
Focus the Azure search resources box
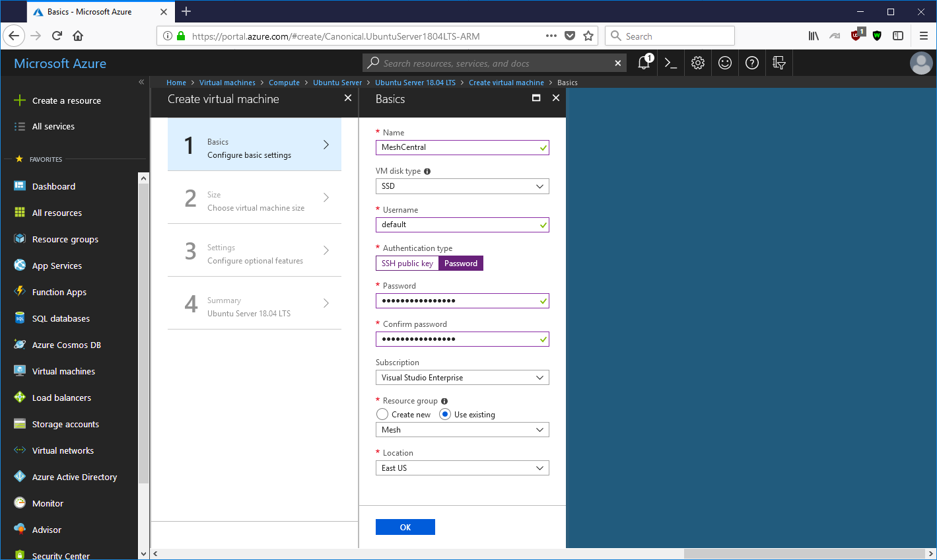pyautogui.click(x=495, y=63)
